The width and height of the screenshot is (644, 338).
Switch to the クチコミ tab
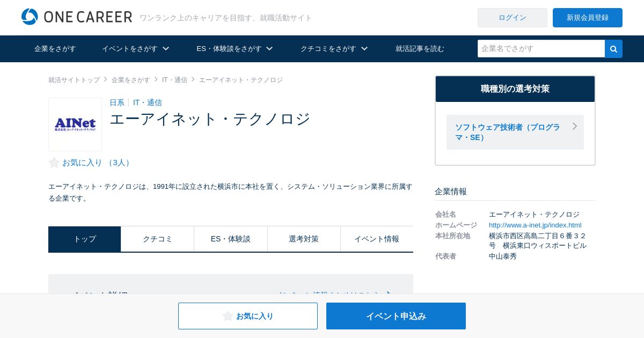coord(158,239)
